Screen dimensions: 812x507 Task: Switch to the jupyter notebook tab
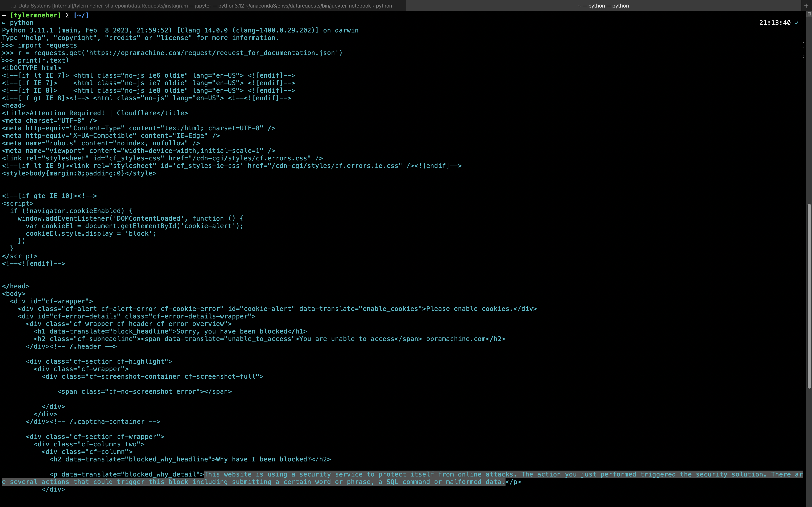[201, 6]
